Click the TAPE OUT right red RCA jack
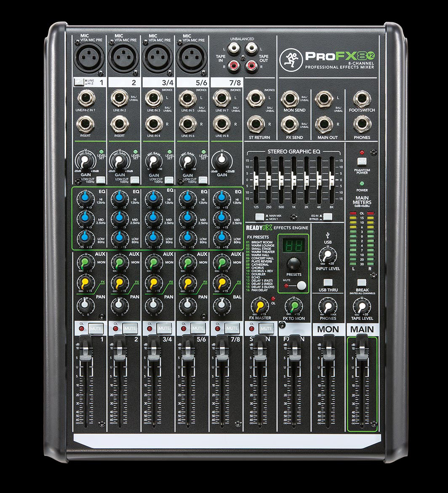The height and width of the screenshot is (493, 448). (x=251, y=66)
